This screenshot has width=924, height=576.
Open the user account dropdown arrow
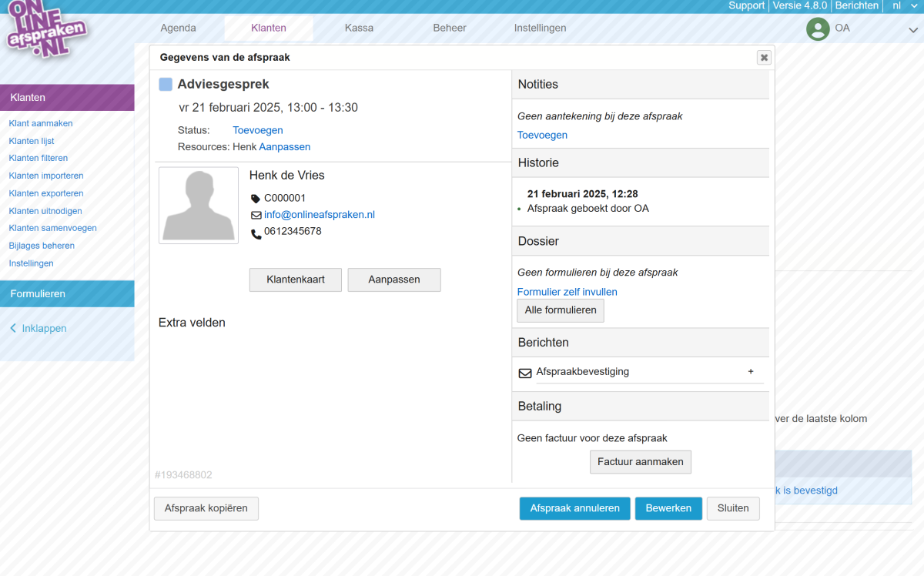coord(912,29)
